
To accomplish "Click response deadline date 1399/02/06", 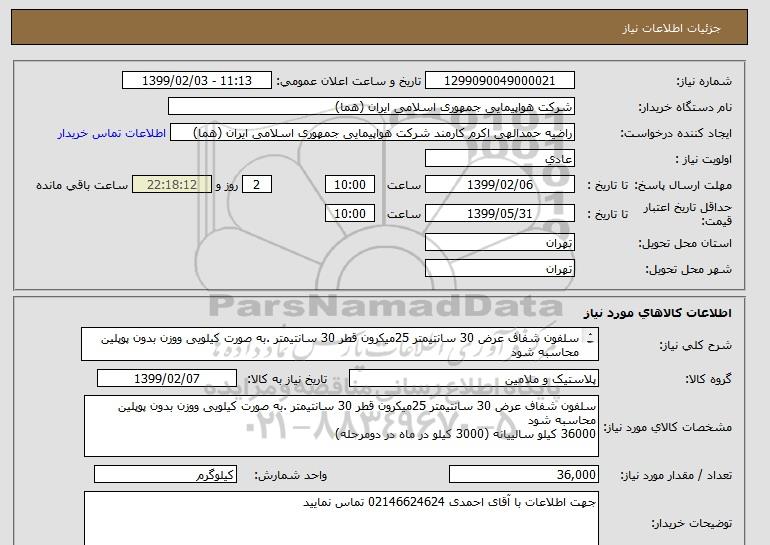I will pyautogui.click(x=499, y=185).
